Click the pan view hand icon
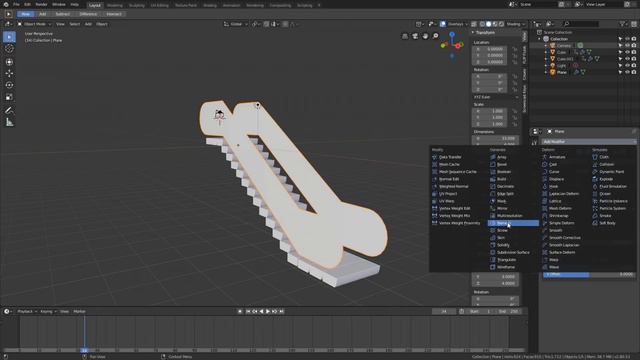Viewport: 640px width, 360px height. [425, 36]
